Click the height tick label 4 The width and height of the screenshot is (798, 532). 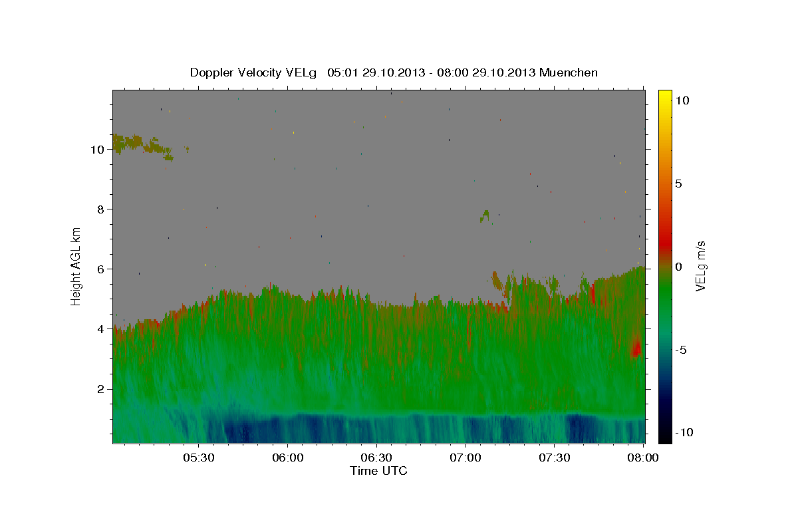coord(100,329)
